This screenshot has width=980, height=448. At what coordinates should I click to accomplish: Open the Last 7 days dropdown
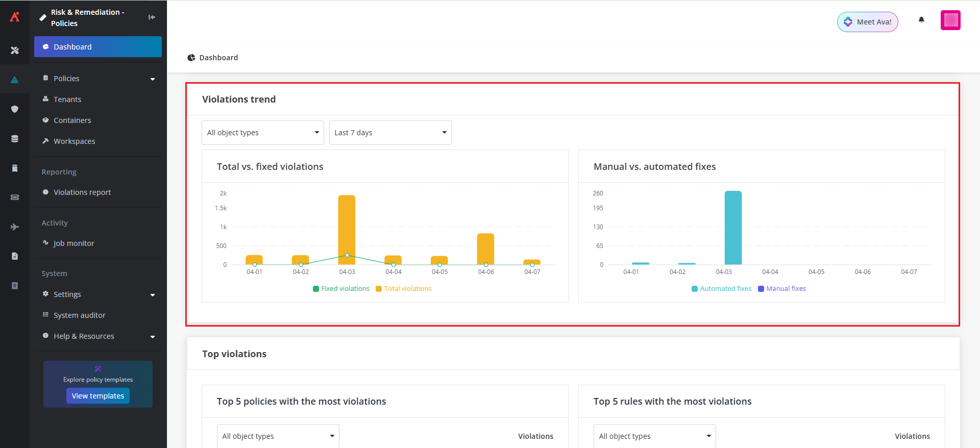[x=390, y=133]
